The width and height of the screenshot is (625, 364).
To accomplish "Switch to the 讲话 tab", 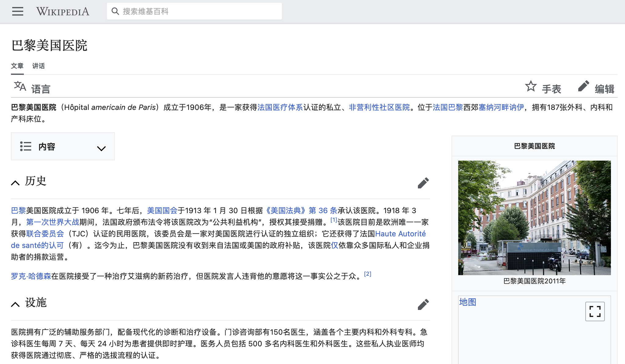I will [x=38, y=66].
